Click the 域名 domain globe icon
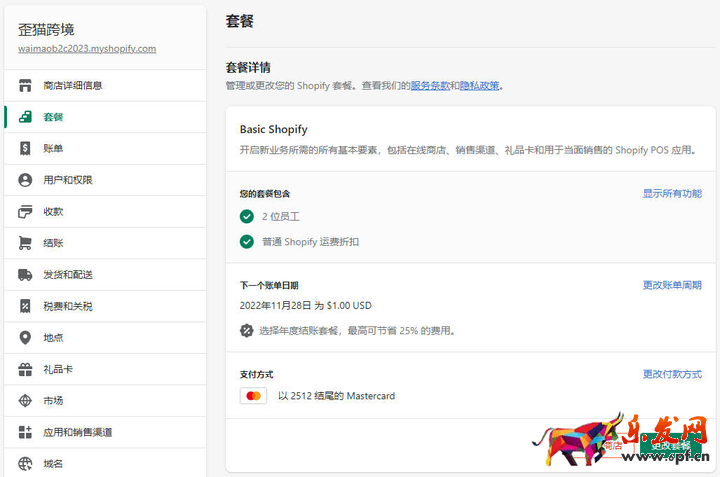The width and height of the screenshot is (720, 477). (x=25, y=464)
